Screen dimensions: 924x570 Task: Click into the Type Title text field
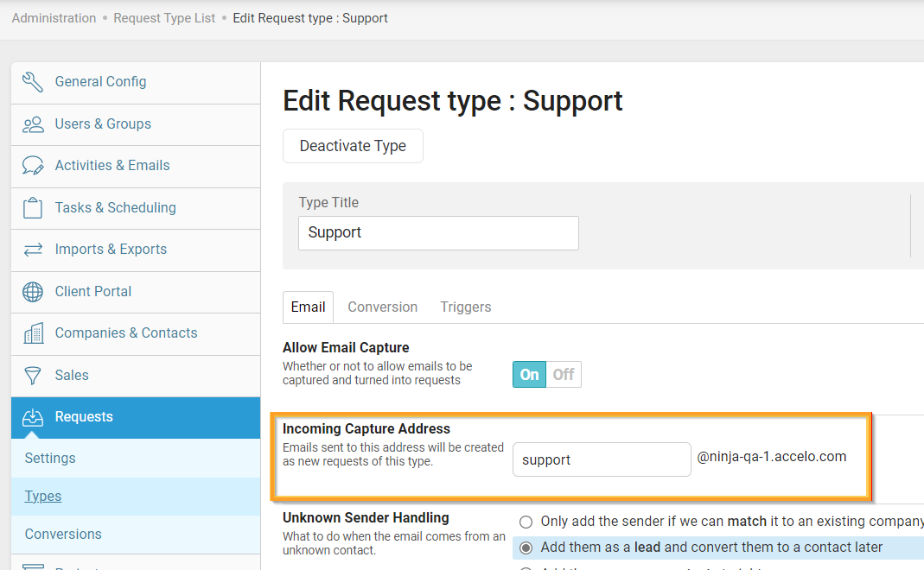(x=438, y=233)
